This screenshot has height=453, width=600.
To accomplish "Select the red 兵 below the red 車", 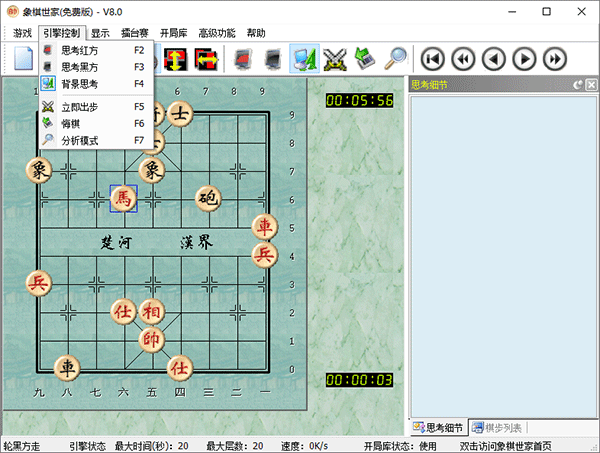I will coord(265,255).
